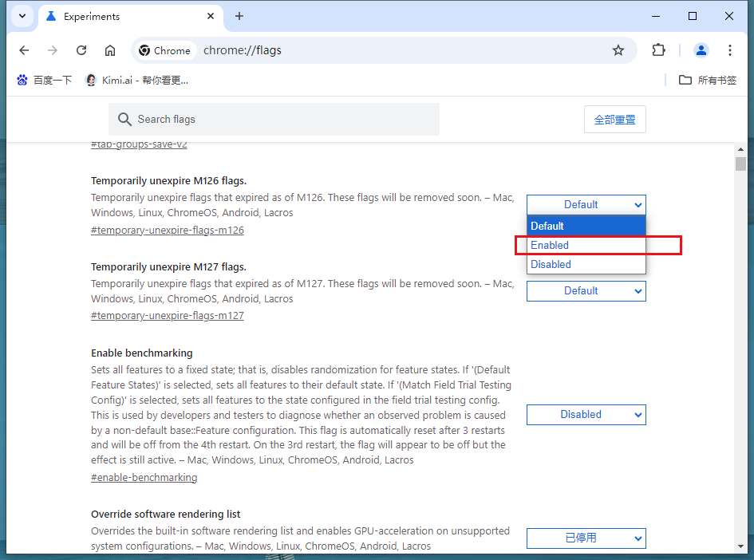This screenshot has width=754, height=560.
Task: Open the #enable-benchmarking link
Action: pos(144,477)
